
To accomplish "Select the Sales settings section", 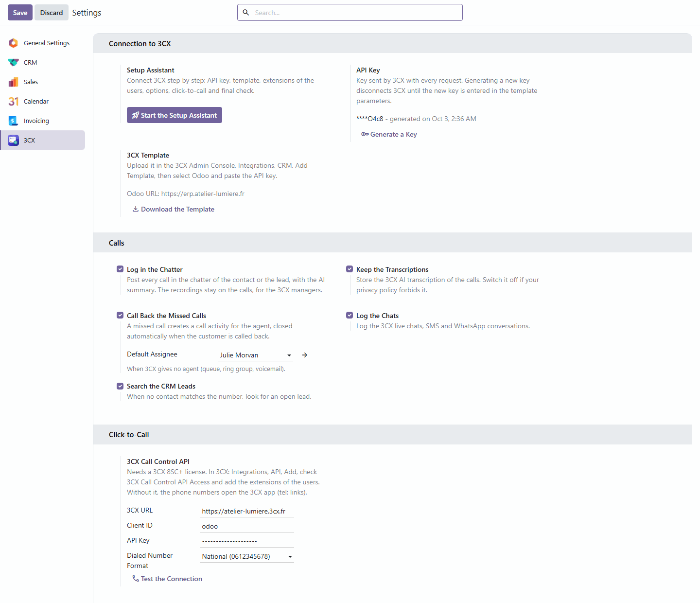I will [43, 82].
